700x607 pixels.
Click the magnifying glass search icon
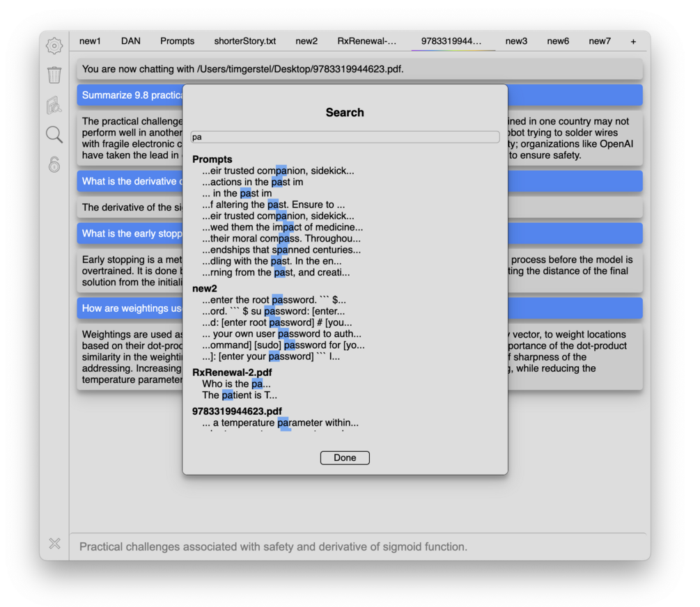click(54, 134)
